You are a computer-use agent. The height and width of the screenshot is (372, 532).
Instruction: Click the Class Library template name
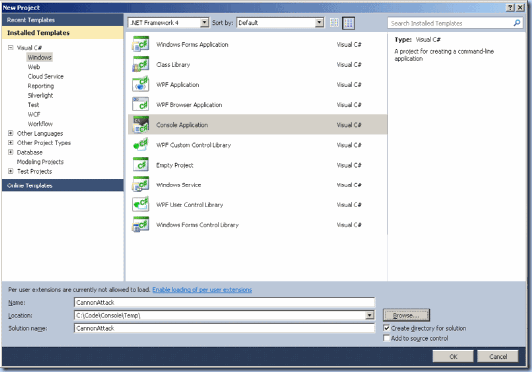click(173, 64)
